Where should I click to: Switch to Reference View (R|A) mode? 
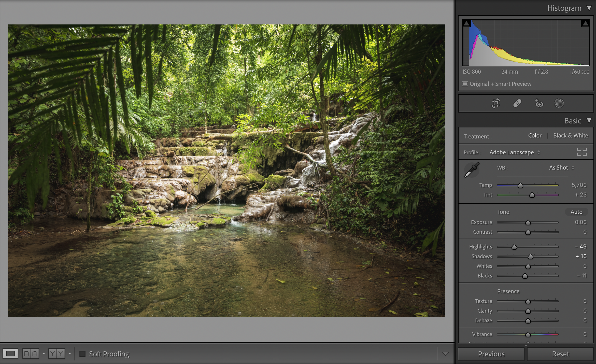(31, 354)
